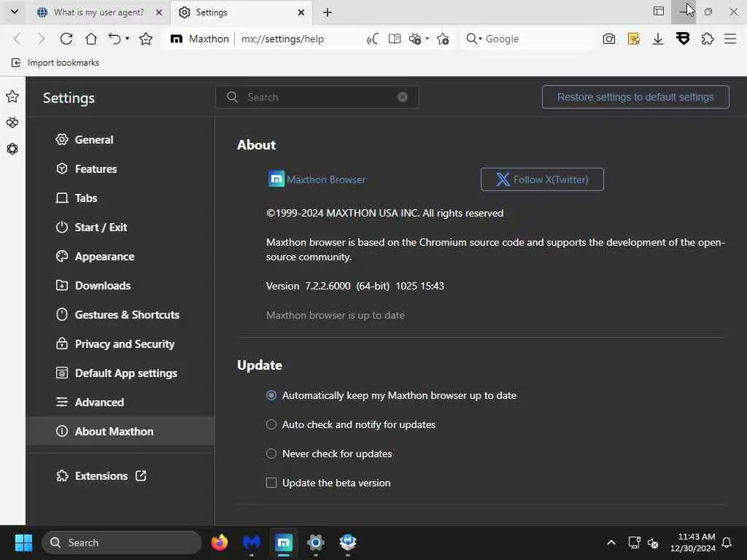
Task: Click the browser Back arrow
Action: coord(18,39)
